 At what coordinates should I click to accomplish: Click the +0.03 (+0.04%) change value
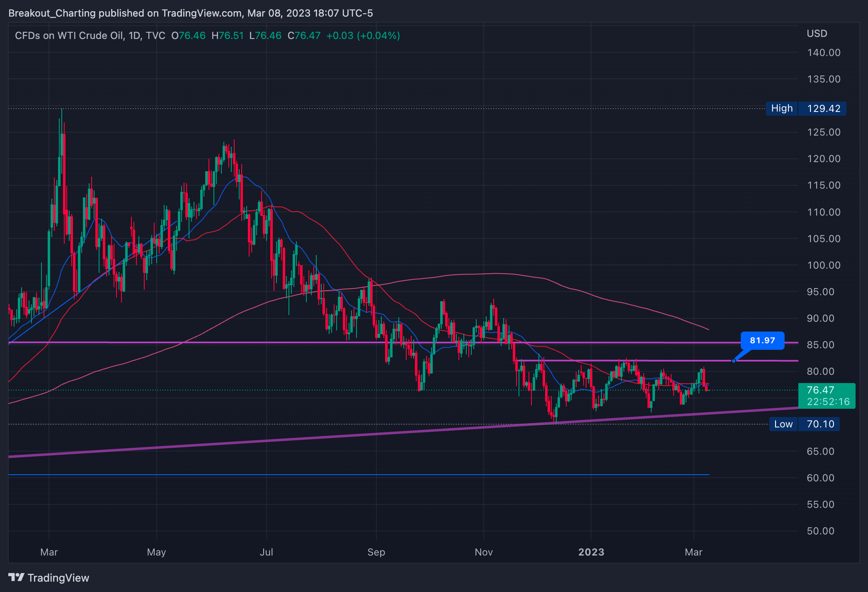[x=363, y=36]
